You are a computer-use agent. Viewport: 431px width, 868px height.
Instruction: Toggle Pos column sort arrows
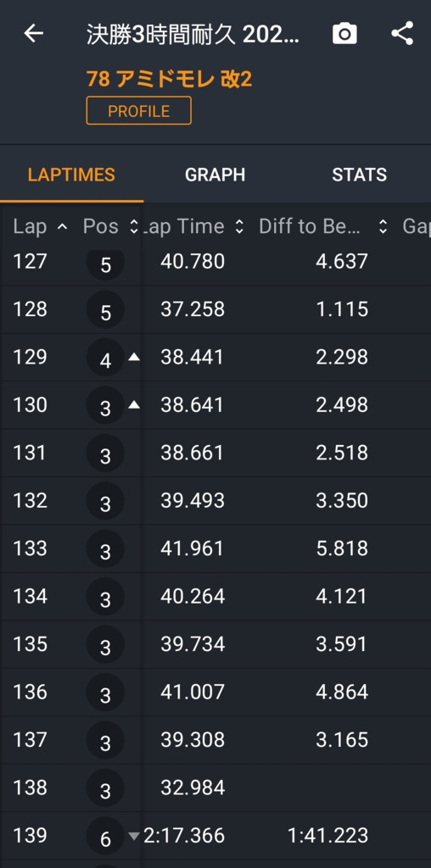tap(133, 226)
